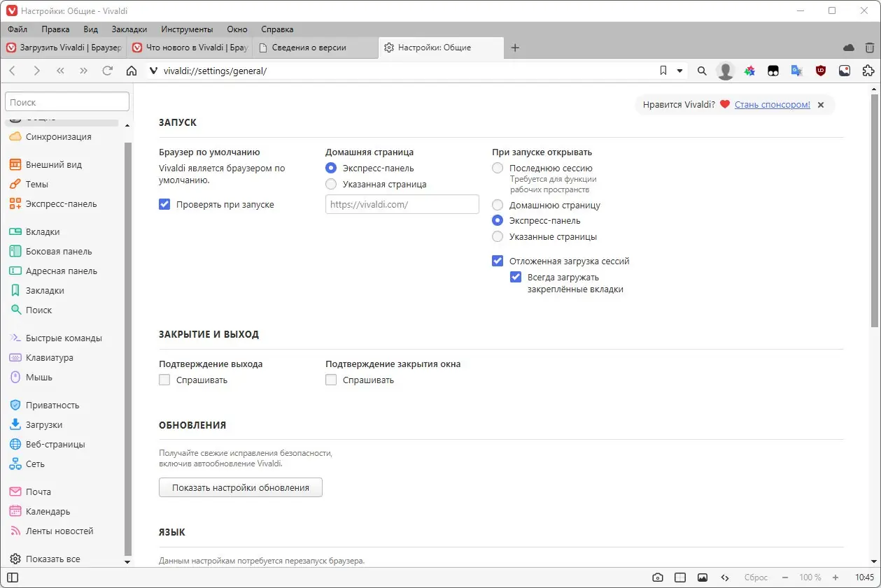Capture page with camera icon
This screenshot has width=881, height=588.
click(x=658, y=578)
